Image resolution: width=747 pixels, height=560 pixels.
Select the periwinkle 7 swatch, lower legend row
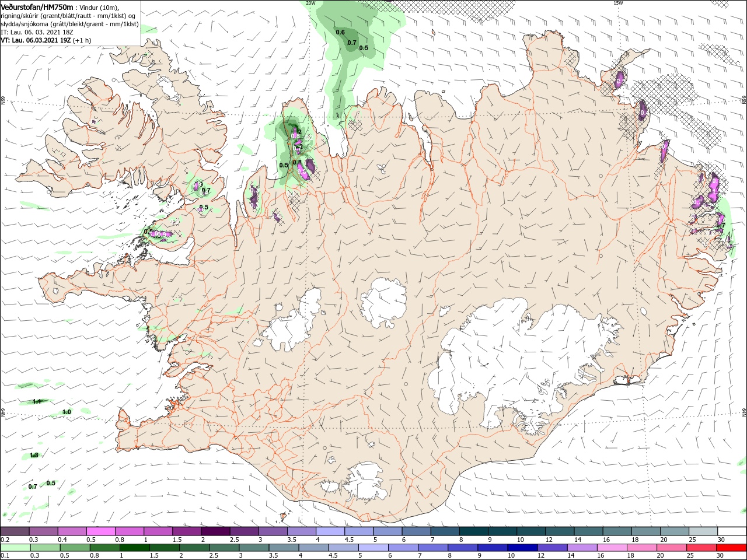click(x=433, y=548)
